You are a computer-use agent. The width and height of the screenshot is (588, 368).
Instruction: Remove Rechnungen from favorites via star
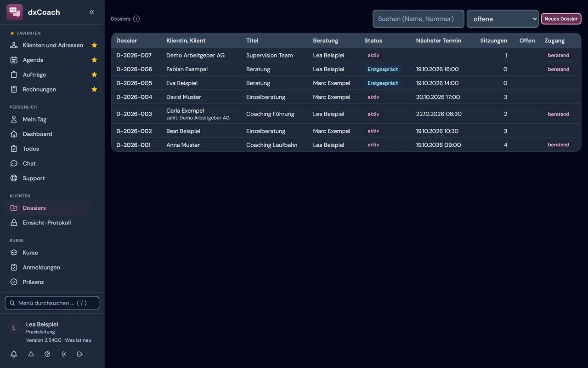pos(94,89)
